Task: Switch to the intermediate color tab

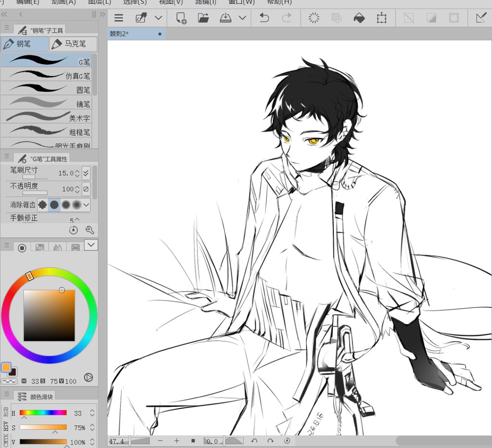Action: [x=58, y=248]
